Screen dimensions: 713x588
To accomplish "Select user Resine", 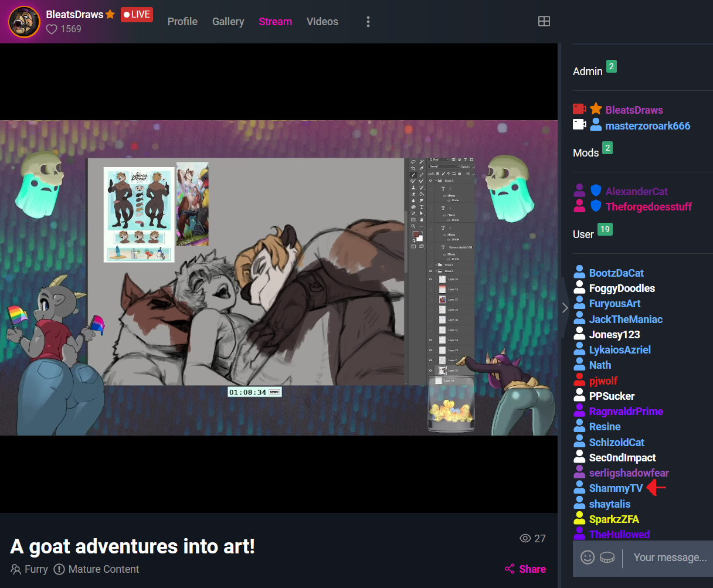I will point(605,427).
